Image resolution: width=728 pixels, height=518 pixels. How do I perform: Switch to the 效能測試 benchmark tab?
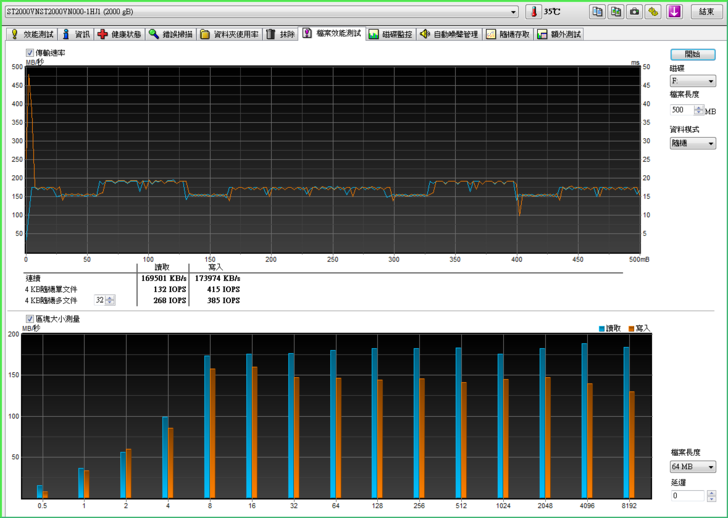click(31, 34)
